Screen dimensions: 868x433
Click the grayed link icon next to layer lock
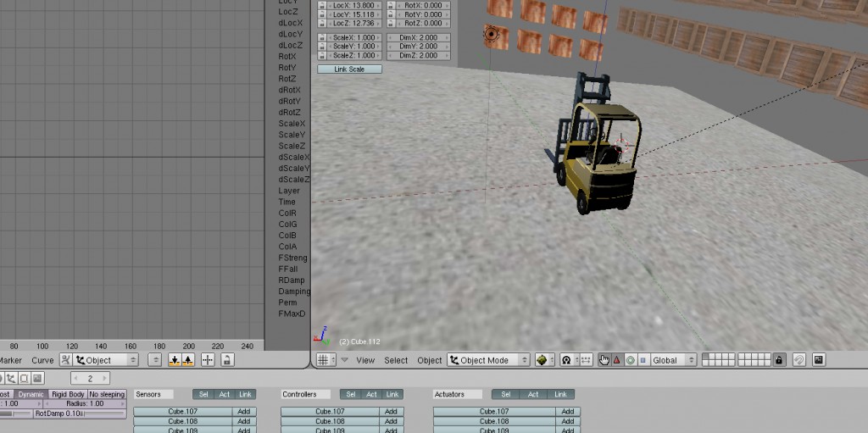tap(798, 360)
